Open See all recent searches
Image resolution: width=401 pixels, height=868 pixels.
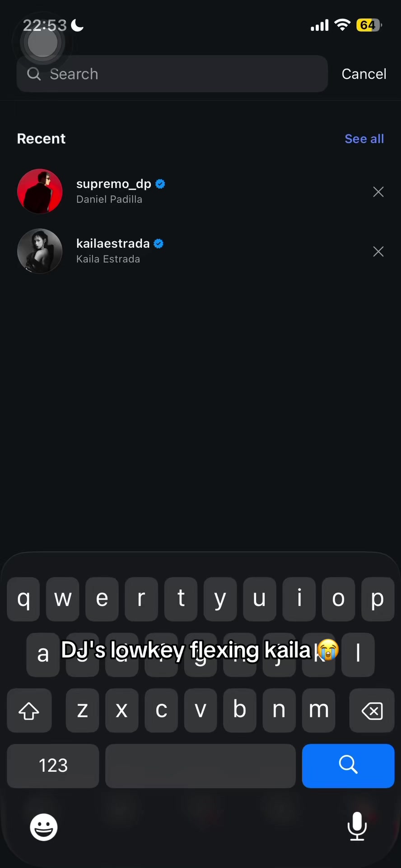364,139
